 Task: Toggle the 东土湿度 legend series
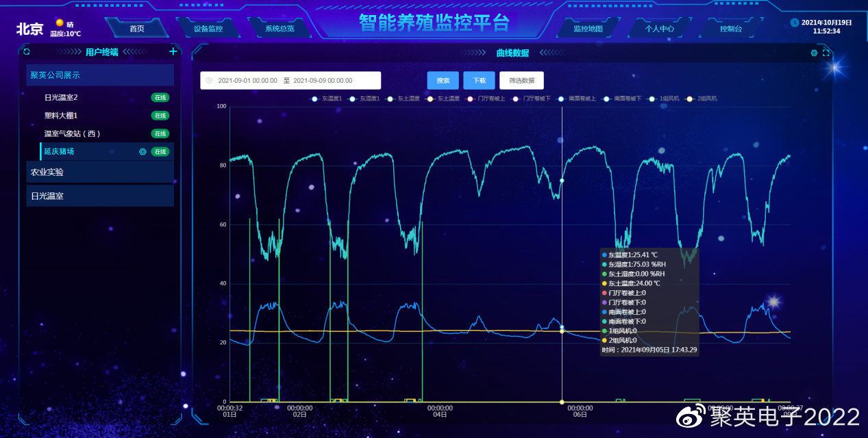pyautogui.click(x=403, y=99)
